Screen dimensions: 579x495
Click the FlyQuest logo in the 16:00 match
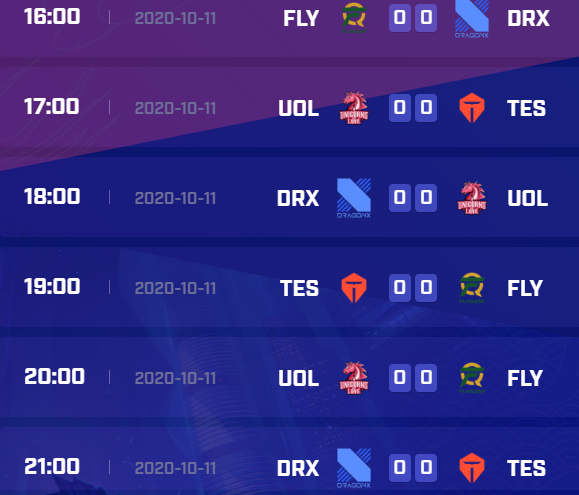pos(354,18)
